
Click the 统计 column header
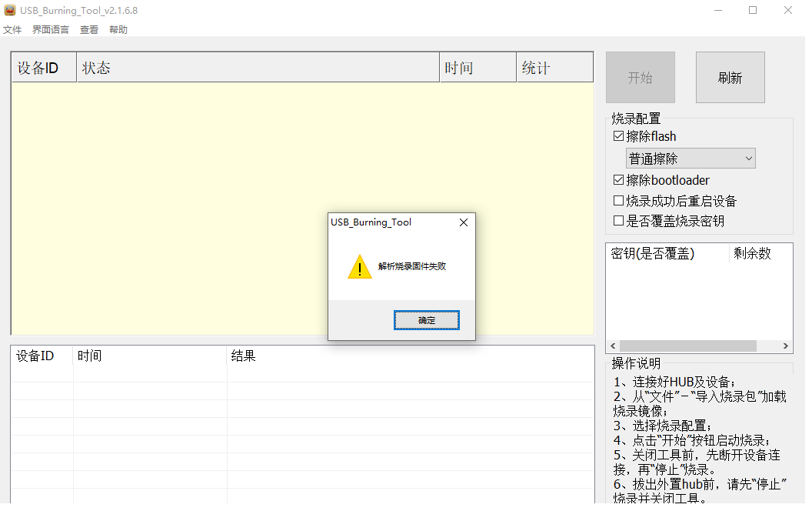[554, 68]
